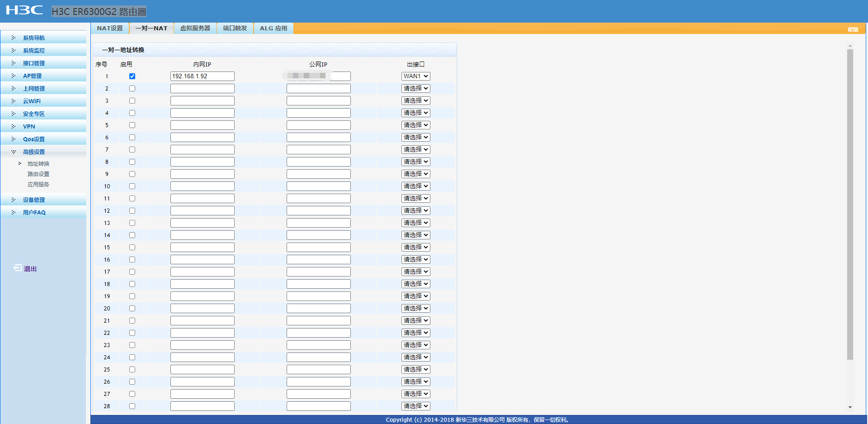Open the 应用服务 submenu item
Image resolution: width=868 pixels, height=424 pixels.
pyautogui.click(x=38, y=185)
